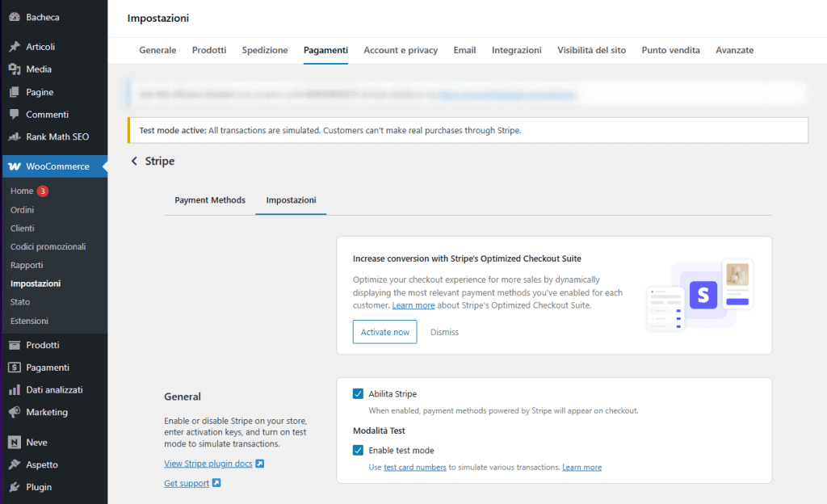Uncheck the Abilita Stripe checkbox
The image size is (827, 504).
[x=358, y=393]
